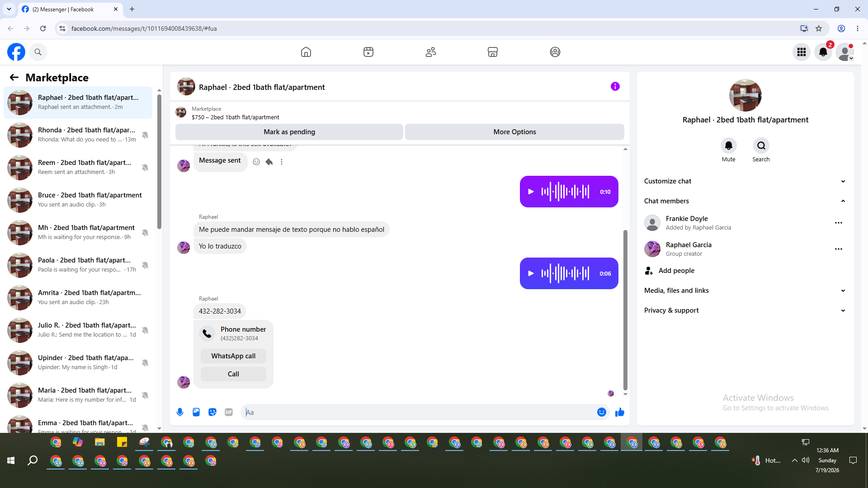Click the Mark as pending button
The height and width of the screenshot is (488, 868).
coord(289,132)
